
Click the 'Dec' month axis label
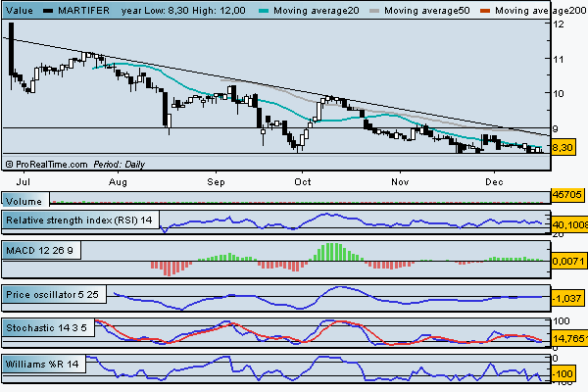(494, 182)
